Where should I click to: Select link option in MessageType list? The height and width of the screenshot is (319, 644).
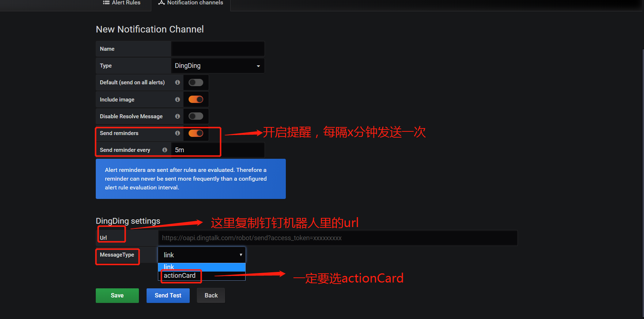202,267
